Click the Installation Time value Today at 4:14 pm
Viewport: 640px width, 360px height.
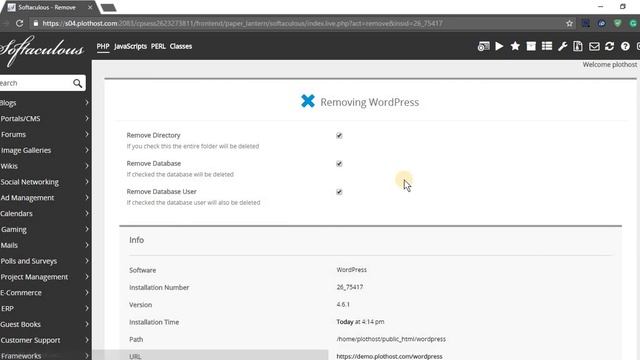(x=360, y=322)
